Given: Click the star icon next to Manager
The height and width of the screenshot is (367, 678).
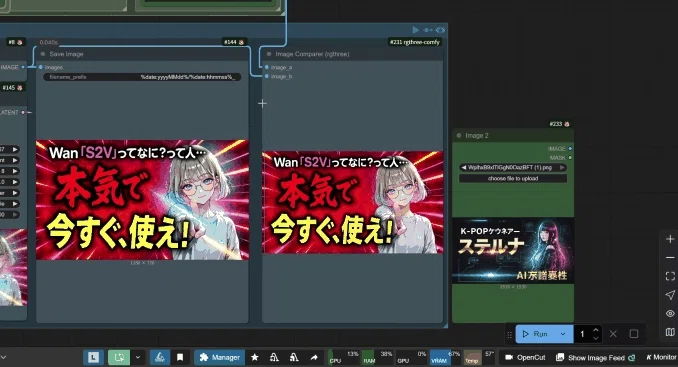Looking at the screenshot, I should click(255, 357).
